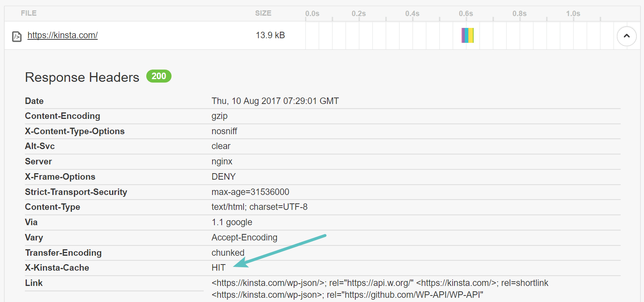Select the Via header name
This screenshot has height=302, width=644.
click(31, 222)
